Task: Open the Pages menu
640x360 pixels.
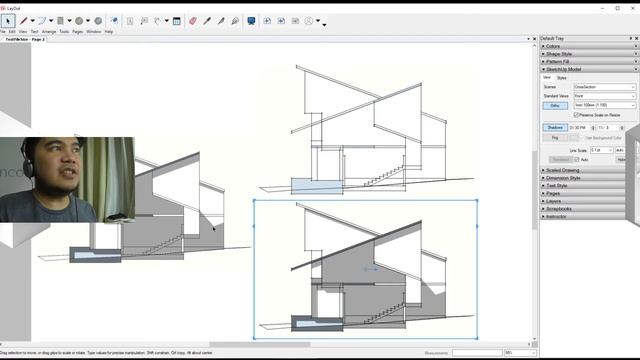Action: [x=78, y=31]
